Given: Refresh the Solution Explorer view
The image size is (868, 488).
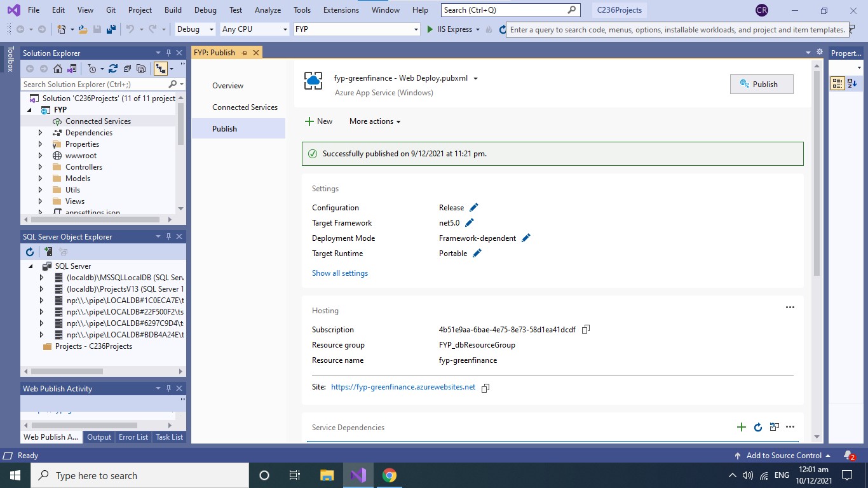Looking at the screenshot, I should point(114,69).
